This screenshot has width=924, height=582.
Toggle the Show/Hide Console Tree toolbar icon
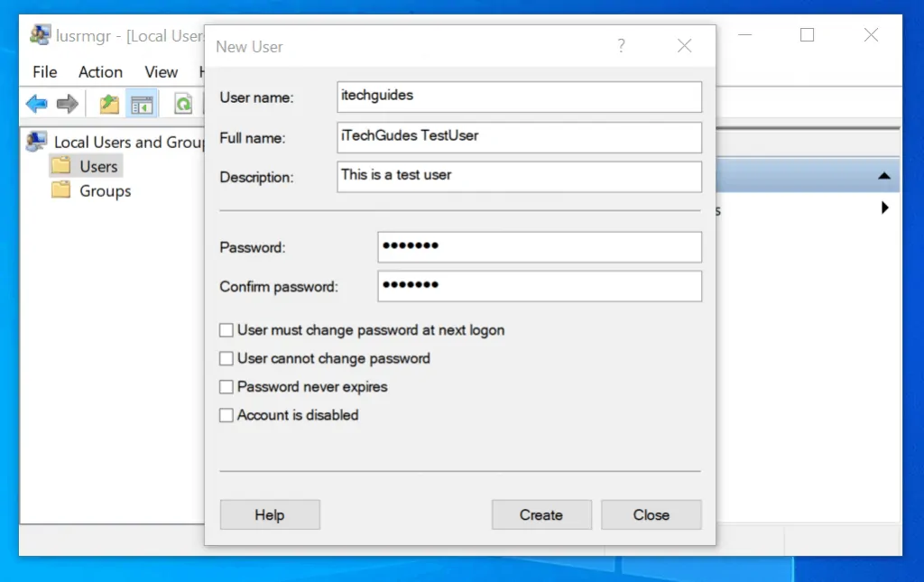pyautogui.click(x=141, y=103)
